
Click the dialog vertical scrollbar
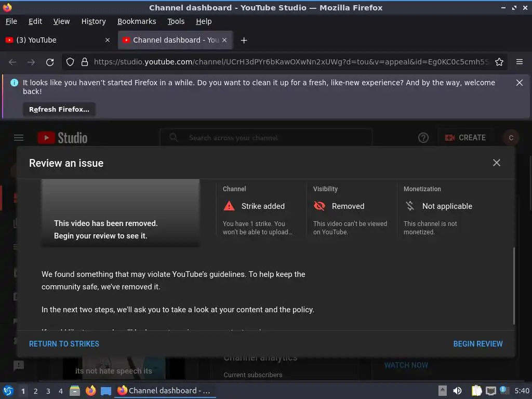click(x=514, y=286)
